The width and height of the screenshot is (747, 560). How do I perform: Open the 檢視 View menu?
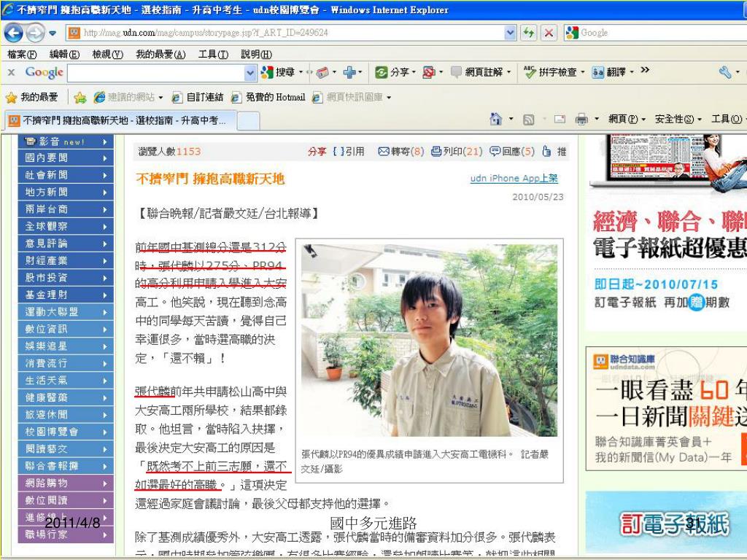point(106,55)
